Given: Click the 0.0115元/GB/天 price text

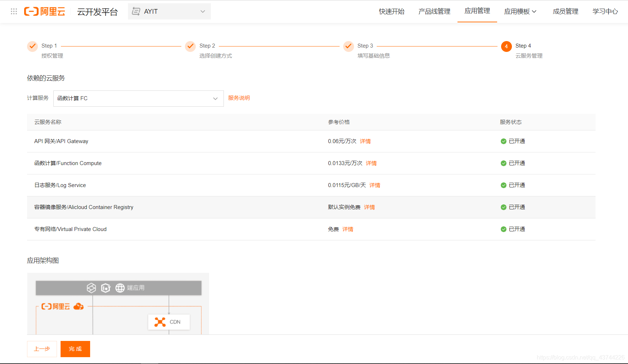Looking at the screenshot, I should [x=347, y=185].
